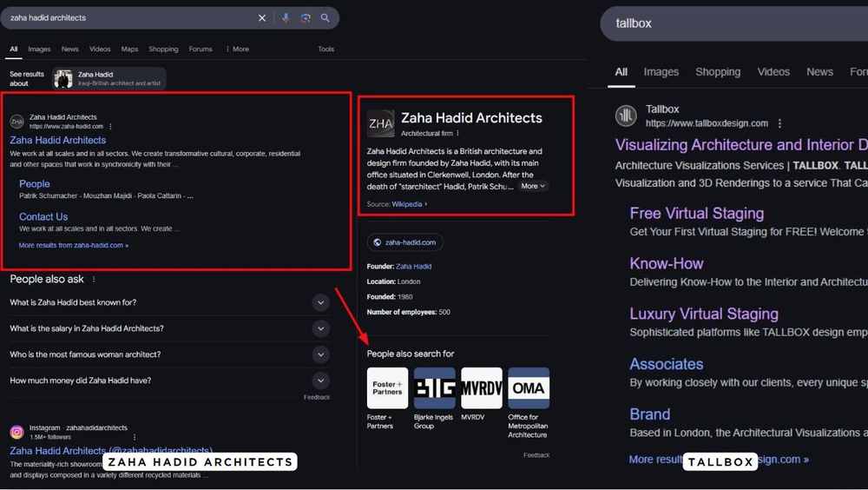Open options menu for Instagram result
The height and width of the screenshot is (490, 868).
[x=135, y=437]
